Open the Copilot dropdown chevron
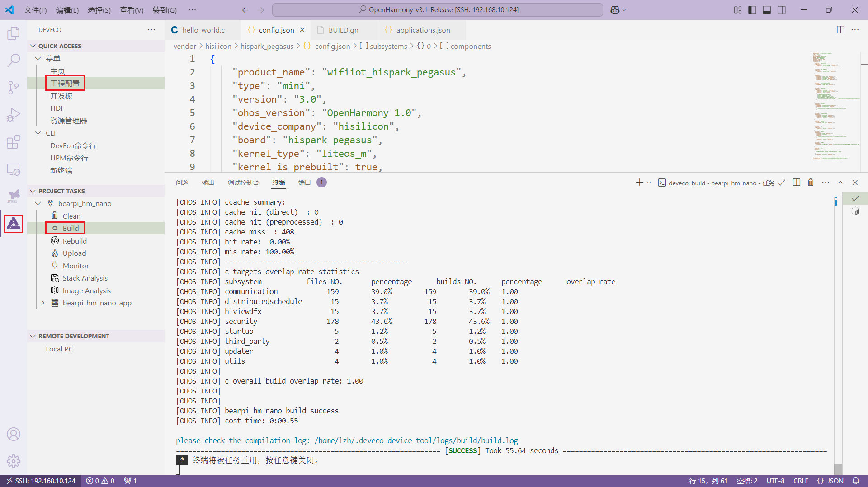Screen dimensions: 868x487 point(624,10)
